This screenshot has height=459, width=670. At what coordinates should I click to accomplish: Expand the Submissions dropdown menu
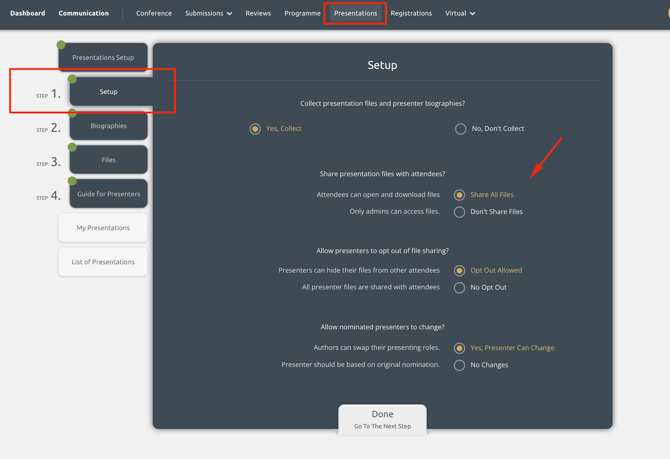[x=208, y=14]
